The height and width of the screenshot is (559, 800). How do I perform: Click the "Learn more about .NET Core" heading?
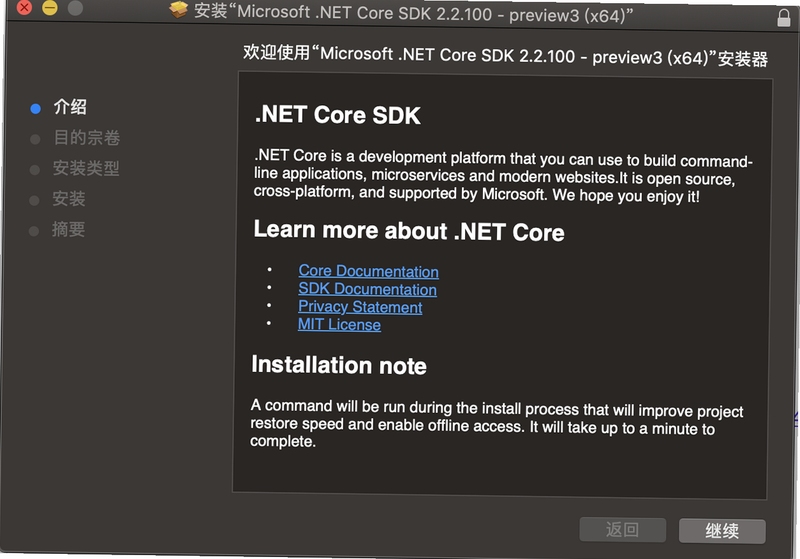point(409,231)
